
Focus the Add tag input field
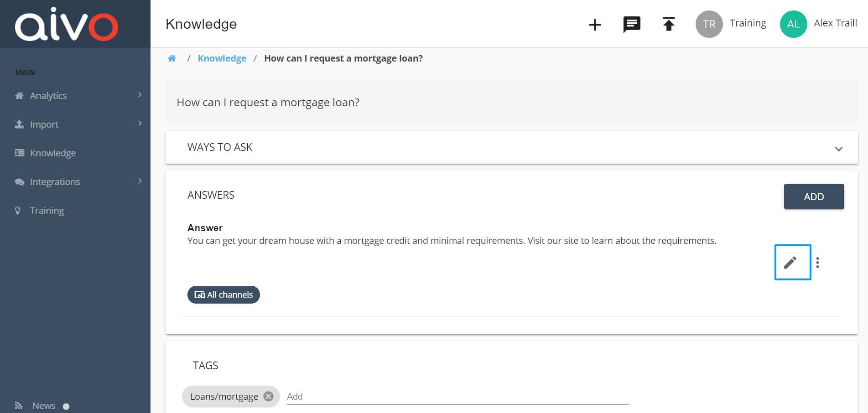[x=457, y=396]
